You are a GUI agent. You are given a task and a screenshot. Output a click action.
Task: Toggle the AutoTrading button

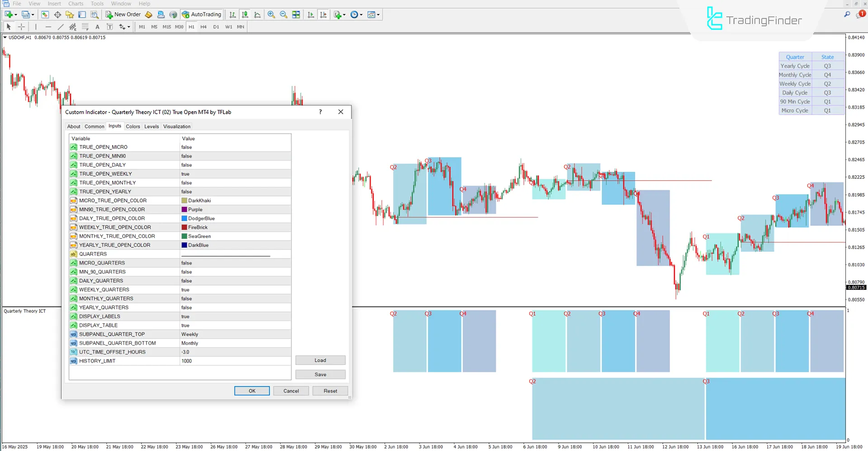click(202, 14)
